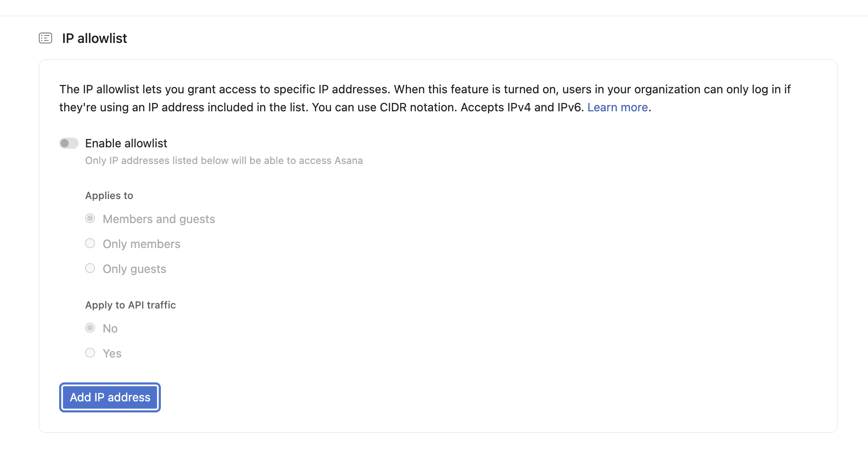Click the 'Apply to API traffic' subheading
The width and height of the screenshot is (868, 472).
(x=130, y=305)
